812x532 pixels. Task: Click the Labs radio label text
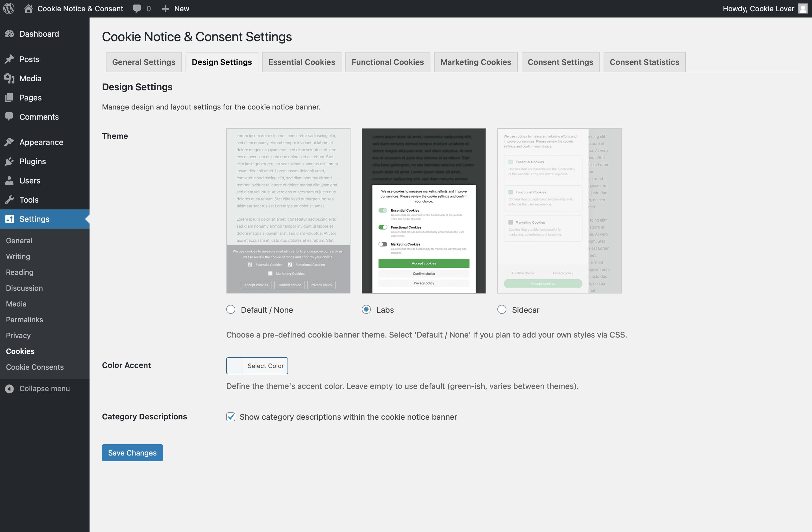(x=385, y=310)
